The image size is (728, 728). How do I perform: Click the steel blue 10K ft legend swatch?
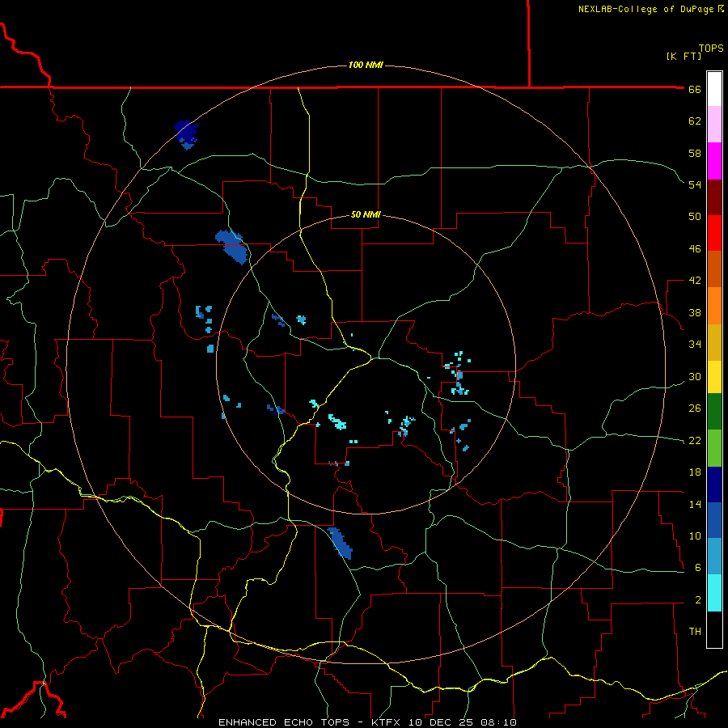714,557
